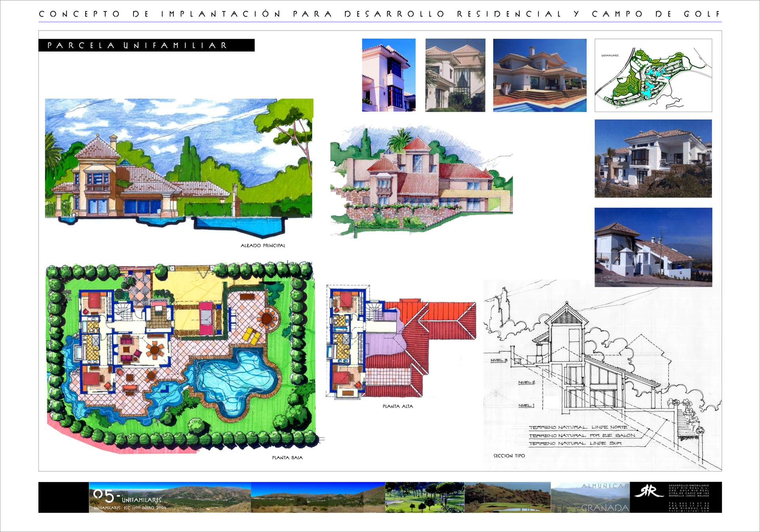Click the round terrace table in plan
The image size is (760, 532).
(x=266, y=318)
